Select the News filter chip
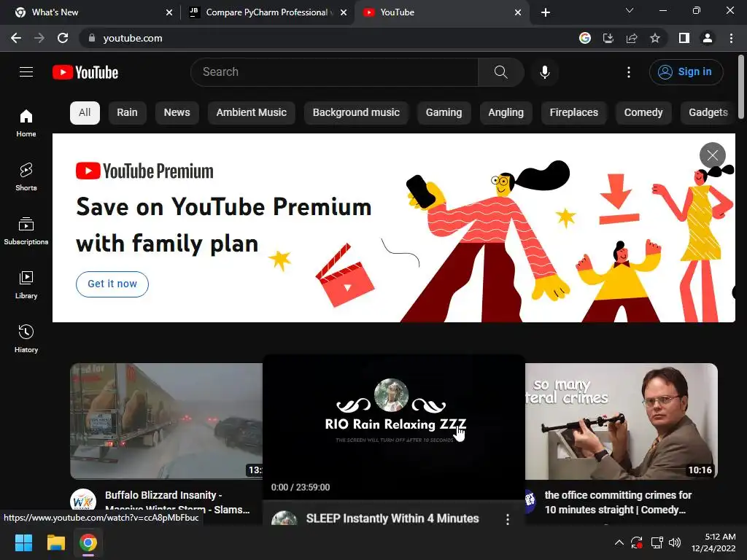 (x=177, y=113)
